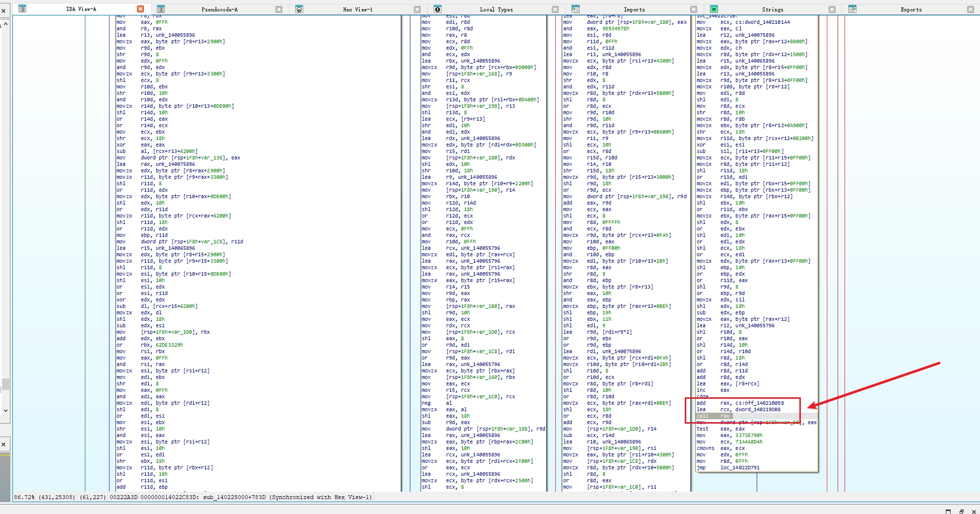Click the left panel scroll-up arrow

(5, 24)
